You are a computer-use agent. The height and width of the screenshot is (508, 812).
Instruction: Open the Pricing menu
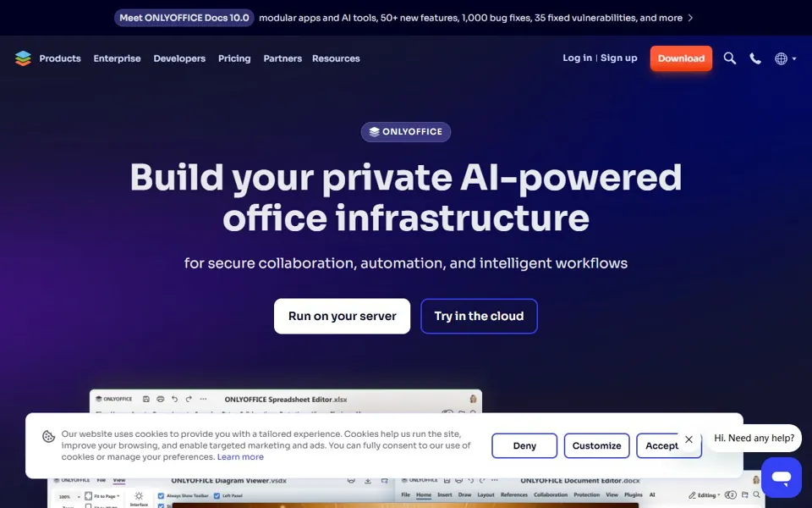(234, 58)
